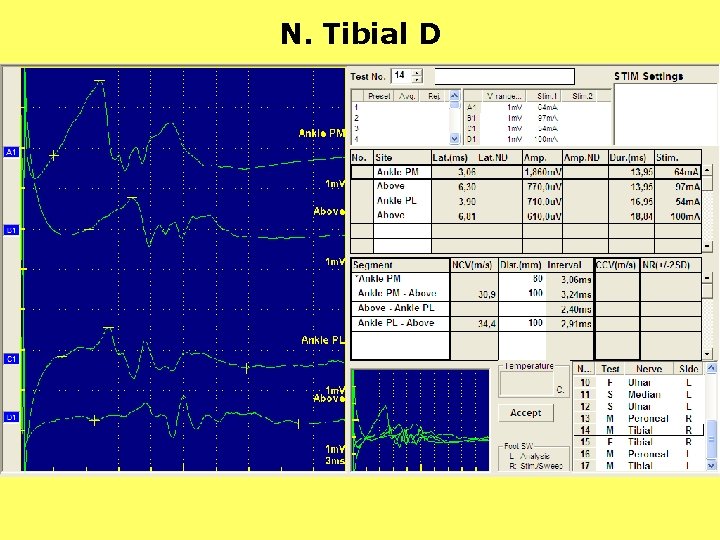The width and height of the screenshot is (720, 540).
Task: Select the Ankle PM site row
Action: click(x=526, y=172)
